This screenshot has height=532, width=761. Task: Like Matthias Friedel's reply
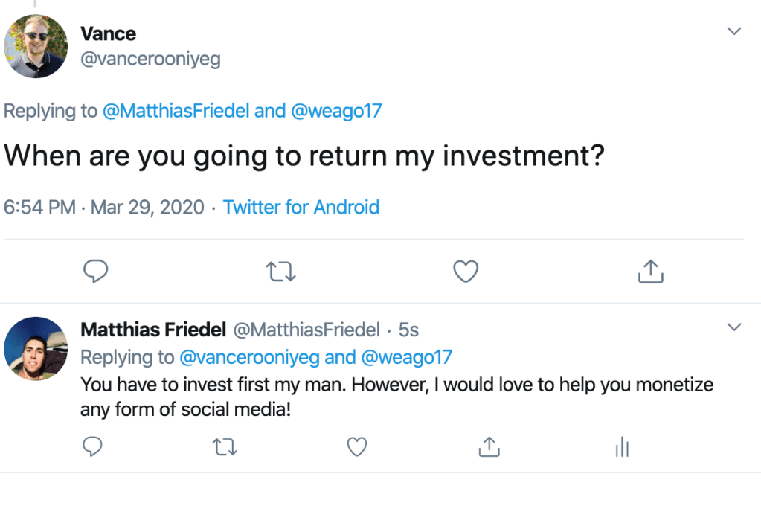pos(357,446)
